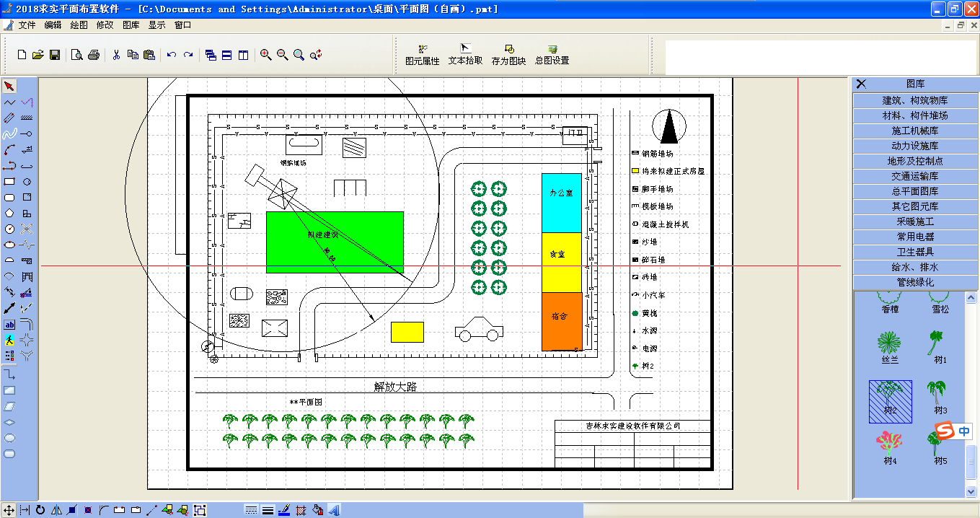Viewport: 980px width, 518px height.
Task: Toggle the move crosshair tool
Action: (x=9, y=510)
